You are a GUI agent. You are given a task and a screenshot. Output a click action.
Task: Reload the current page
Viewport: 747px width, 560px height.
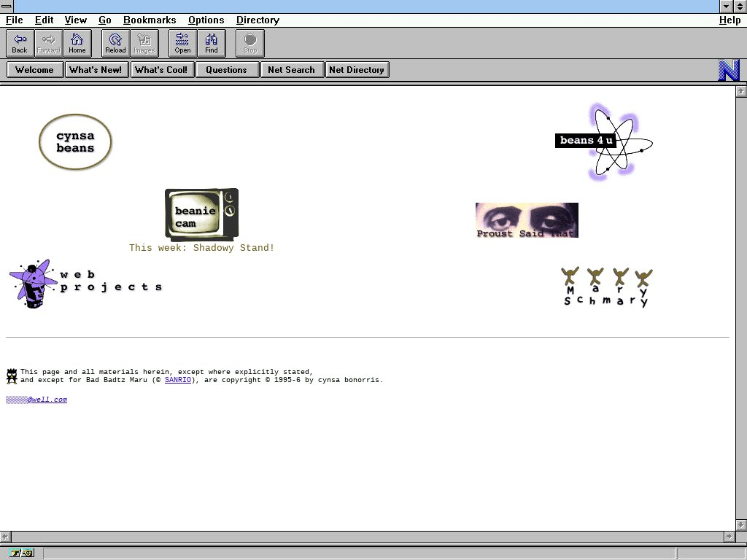[x=115, y=43]
